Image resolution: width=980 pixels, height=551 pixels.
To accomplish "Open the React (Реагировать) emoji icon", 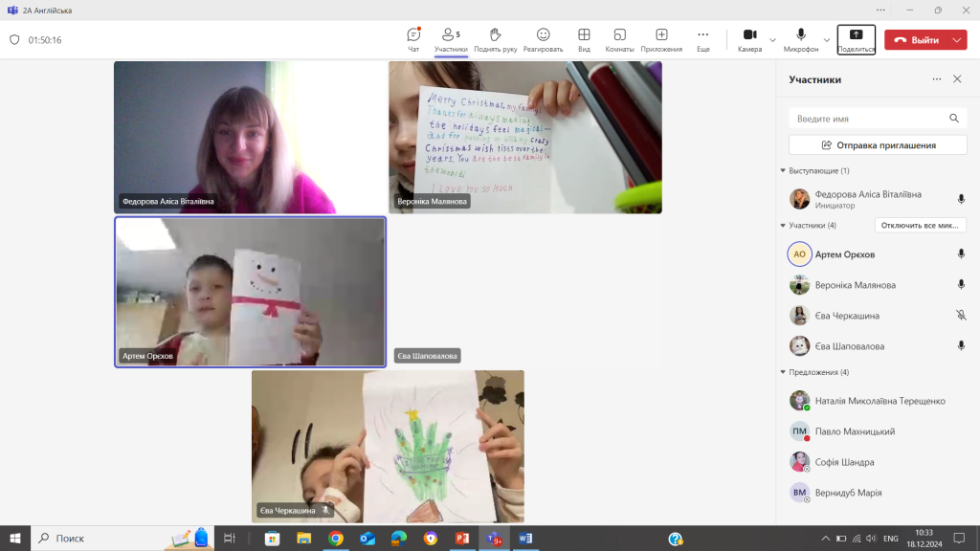I will 543,35.
